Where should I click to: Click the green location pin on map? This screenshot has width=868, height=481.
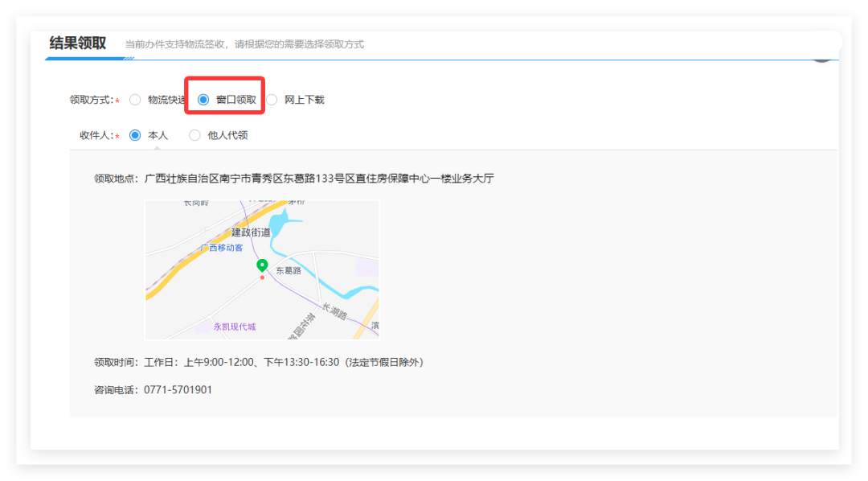[262, 265]
